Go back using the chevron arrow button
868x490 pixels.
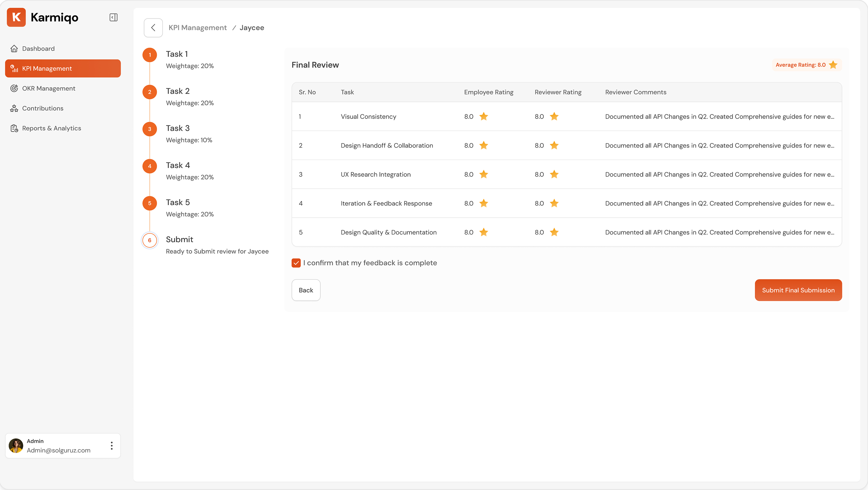(153, 28)
